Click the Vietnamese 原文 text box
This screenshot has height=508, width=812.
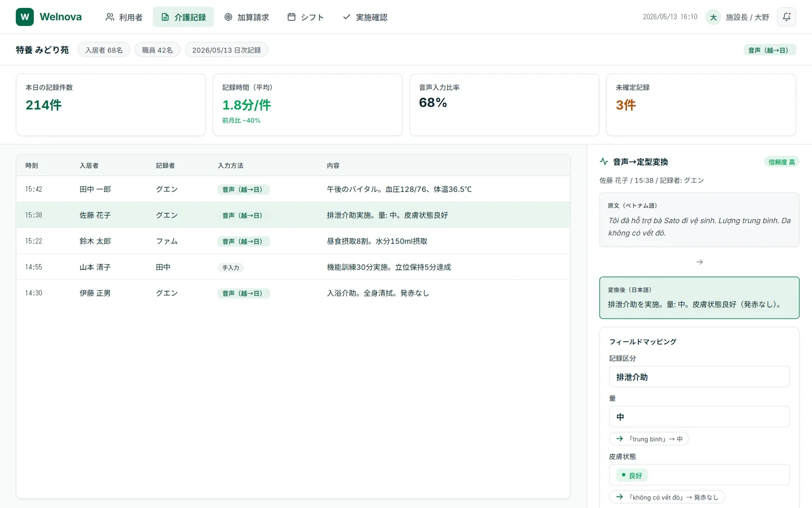699,220
